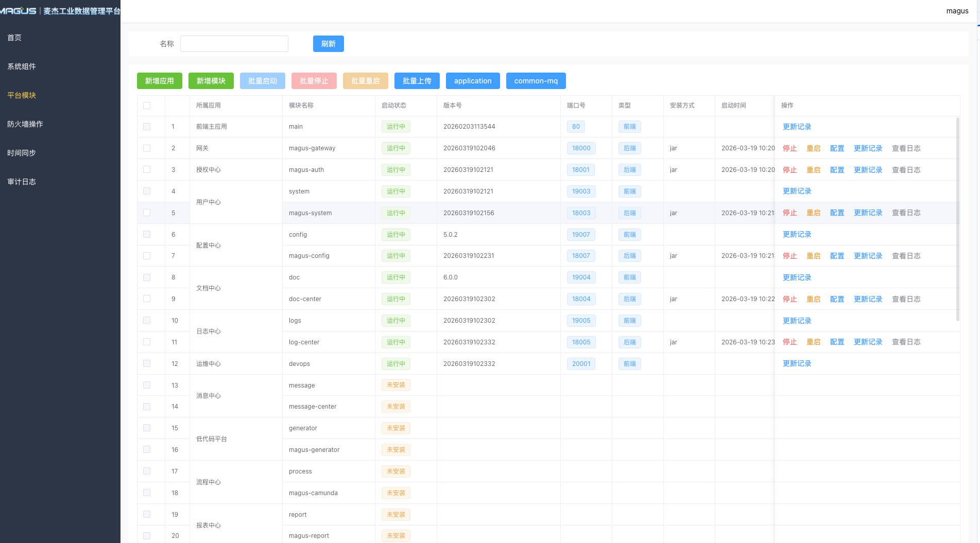Image resolution: width=980 pixels, height=543 pixels.
Task: Click port tag 18000 for magus-gateway
Action: pos(581,148)
